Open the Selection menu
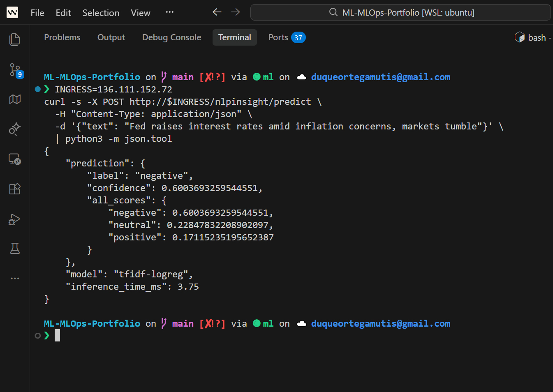553x392 pixels. coord(101,13)
